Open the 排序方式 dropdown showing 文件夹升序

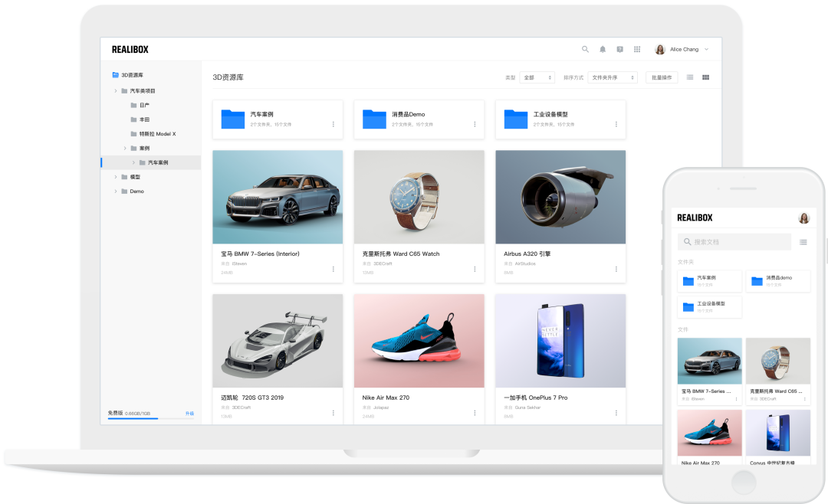pos(613,77)
